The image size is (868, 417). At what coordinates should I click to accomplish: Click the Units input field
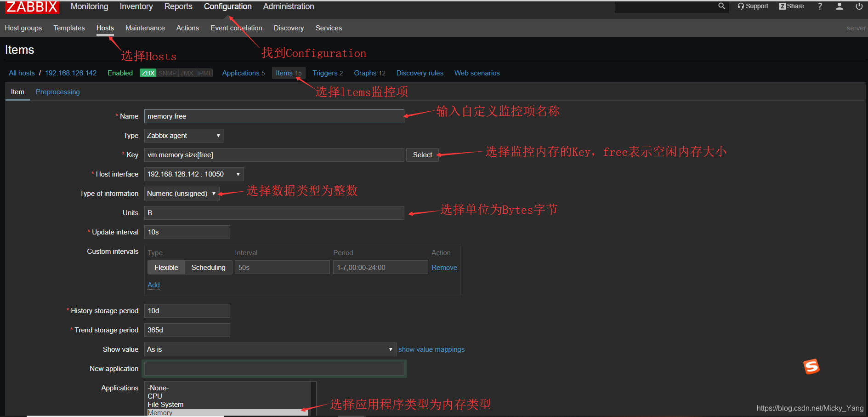[x=274, y=213]
